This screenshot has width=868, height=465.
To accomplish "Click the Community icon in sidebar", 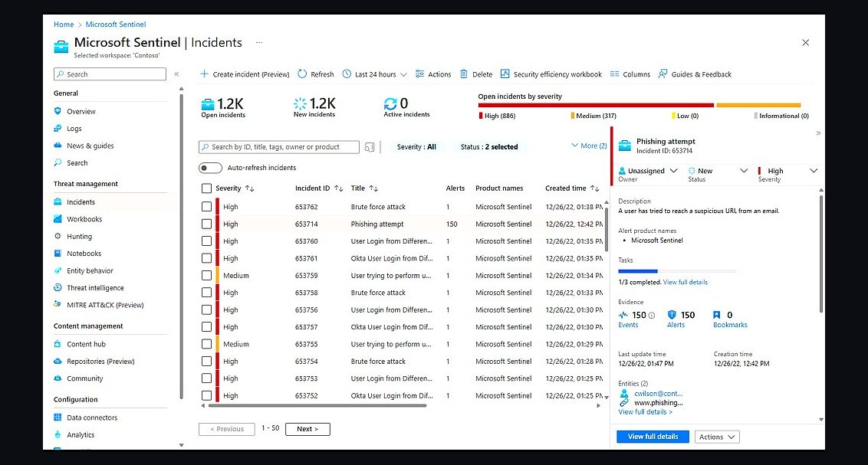I will [58, 378].
